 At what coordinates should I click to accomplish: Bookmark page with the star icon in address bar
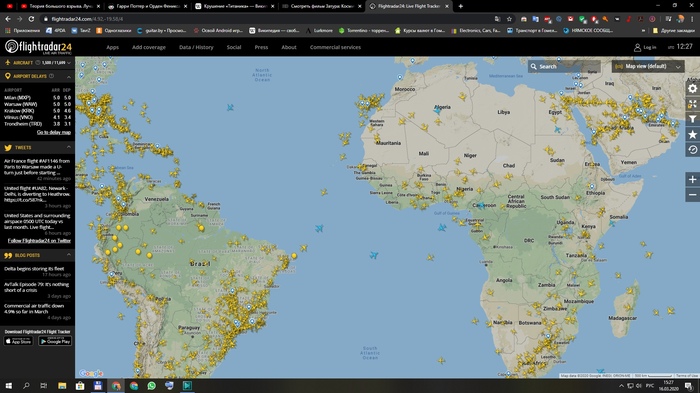tap(509, 19)
